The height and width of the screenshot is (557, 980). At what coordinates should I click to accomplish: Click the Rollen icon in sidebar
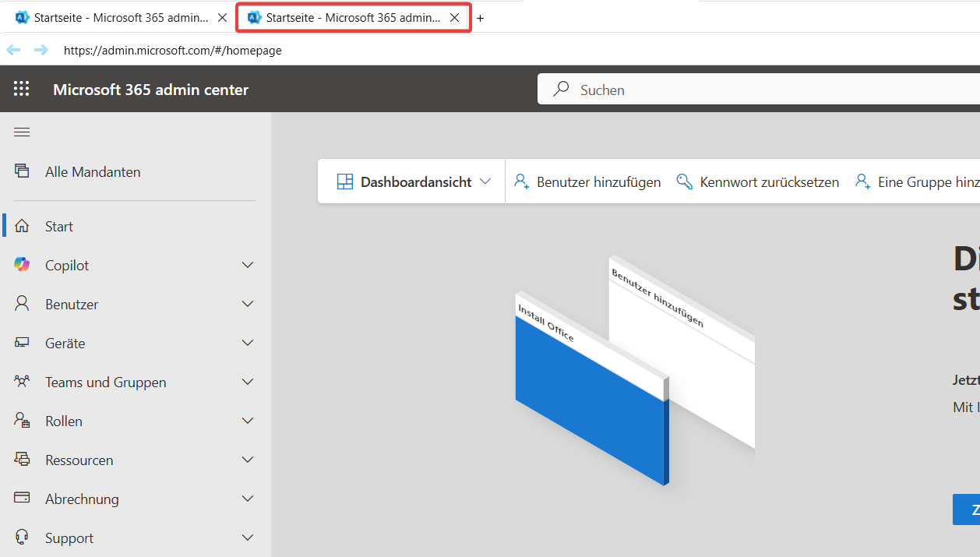tap(22, 421)
